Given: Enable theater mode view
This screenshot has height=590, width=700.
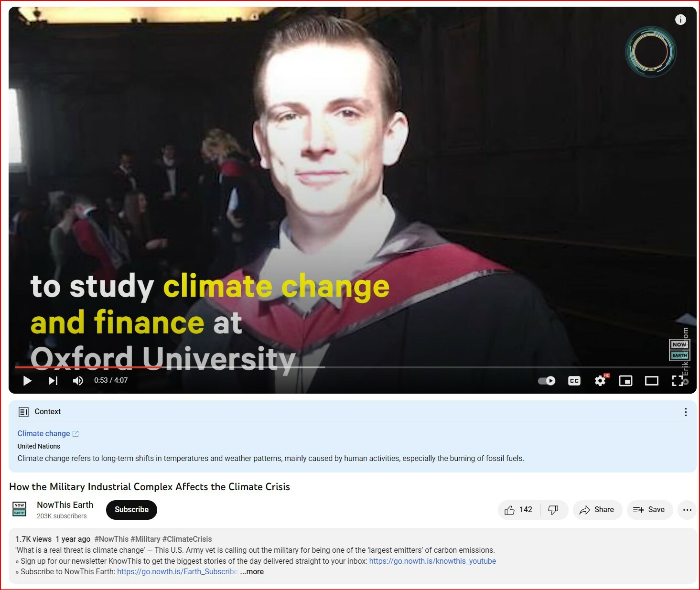Looking at the screenshot, I should [651, 381].
